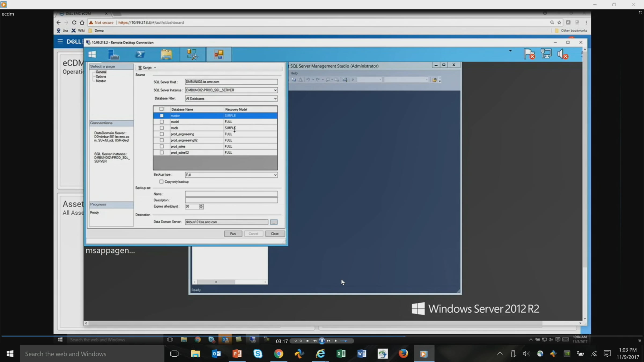Click the Run button
This screenshot has height=362, width=644.
(233, 234)
